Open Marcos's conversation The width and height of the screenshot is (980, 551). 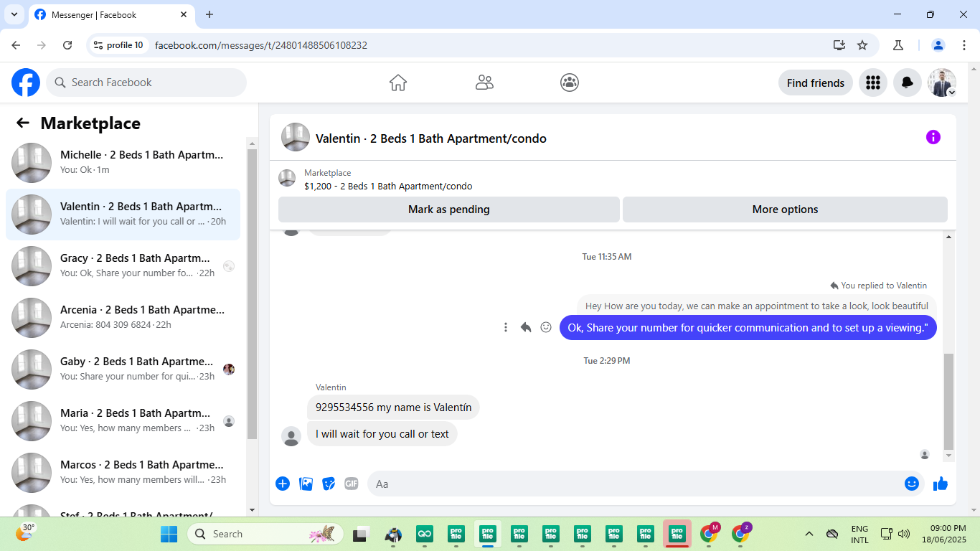click(x=123, y=473)
